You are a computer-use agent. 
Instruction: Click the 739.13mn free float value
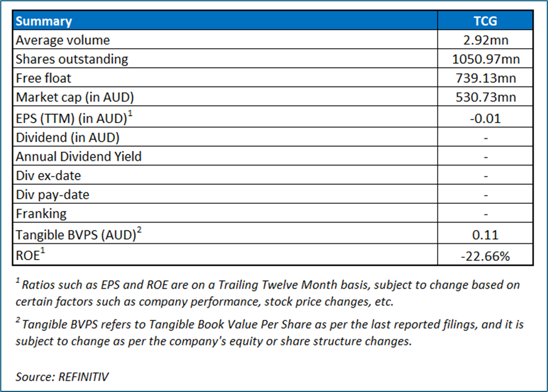click(485, 78)
